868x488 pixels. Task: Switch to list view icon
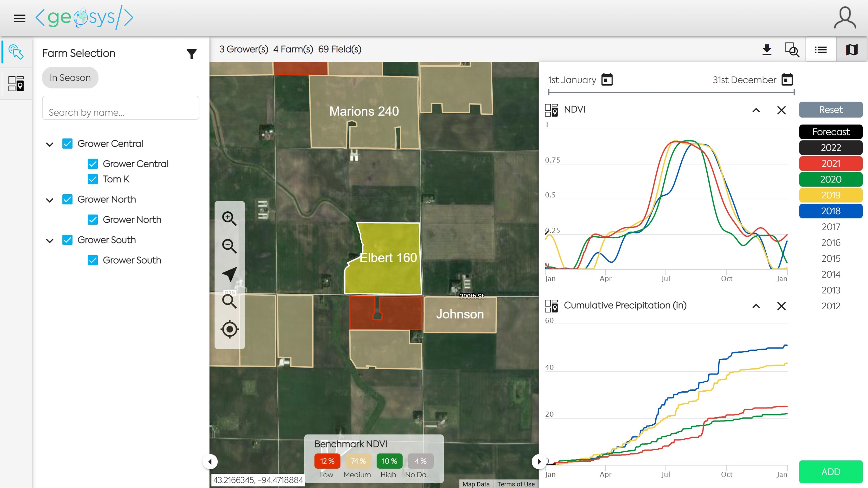pyautogui.click(x=820, y=50)
